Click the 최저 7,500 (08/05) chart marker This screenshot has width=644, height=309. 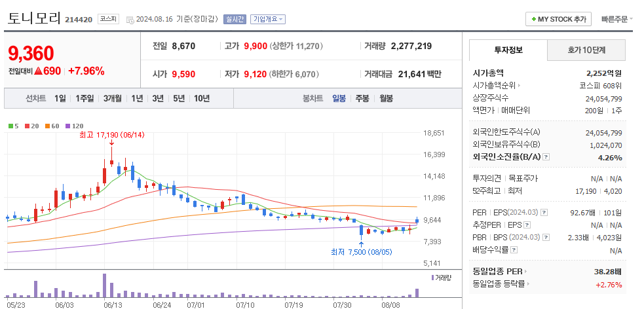[x=362, y=252]
